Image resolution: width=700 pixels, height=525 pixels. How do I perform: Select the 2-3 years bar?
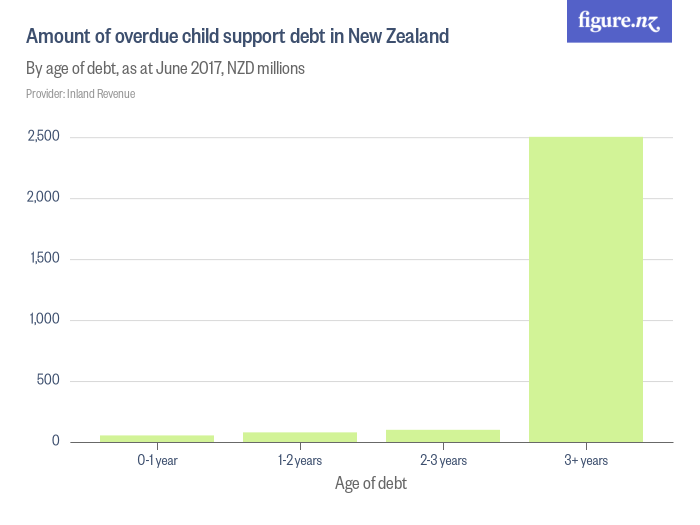pos(443,435)
